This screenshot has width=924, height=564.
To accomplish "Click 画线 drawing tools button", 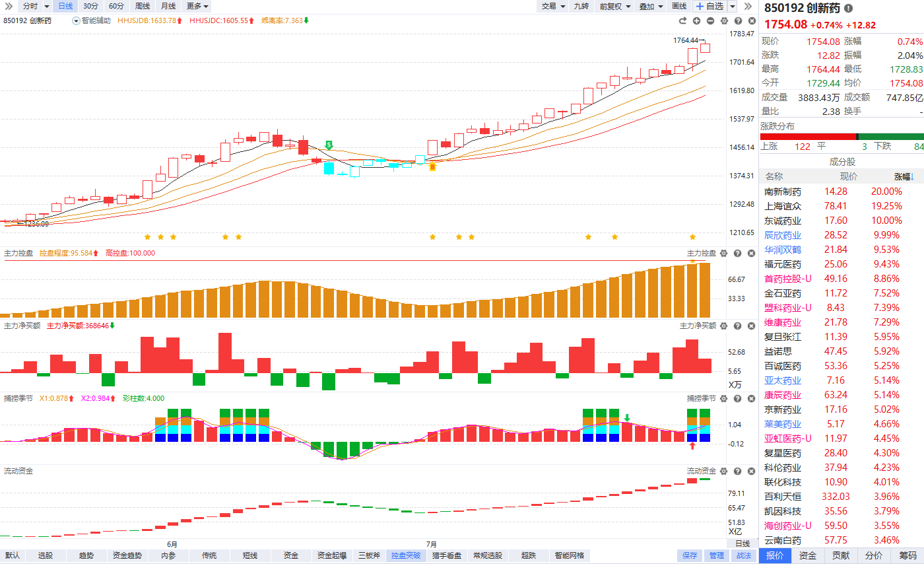I will click(x=679, y=6).
